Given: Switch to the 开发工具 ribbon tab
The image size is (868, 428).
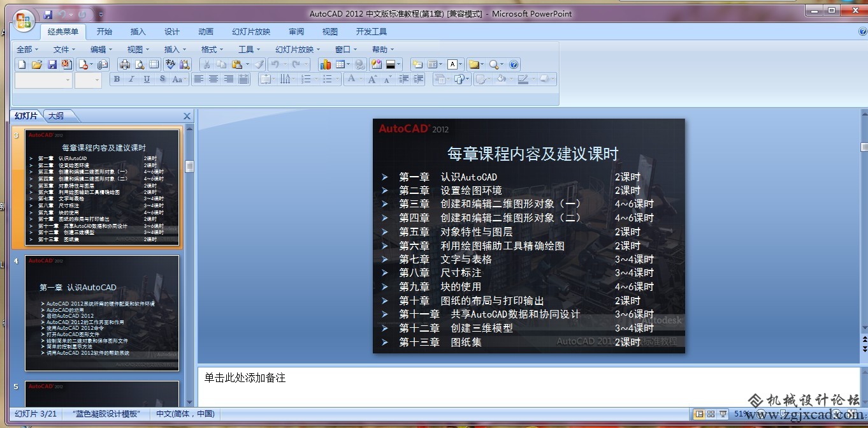Looking at the screenshot, I should click(x=372, y=31).
